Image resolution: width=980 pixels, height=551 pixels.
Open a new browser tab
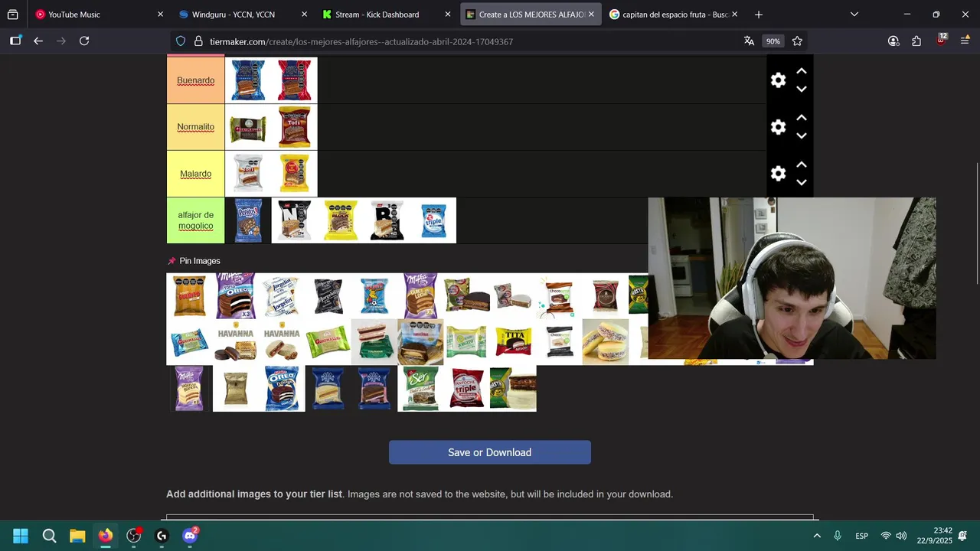click(759, 15)
